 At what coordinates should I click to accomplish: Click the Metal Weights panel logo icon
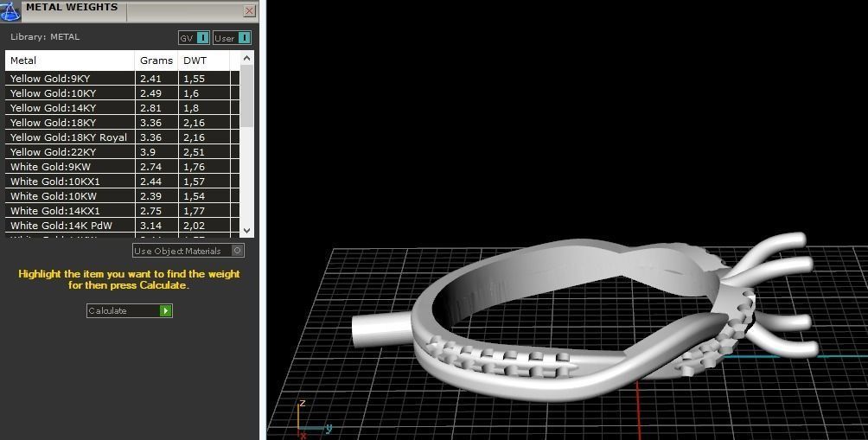10,11
